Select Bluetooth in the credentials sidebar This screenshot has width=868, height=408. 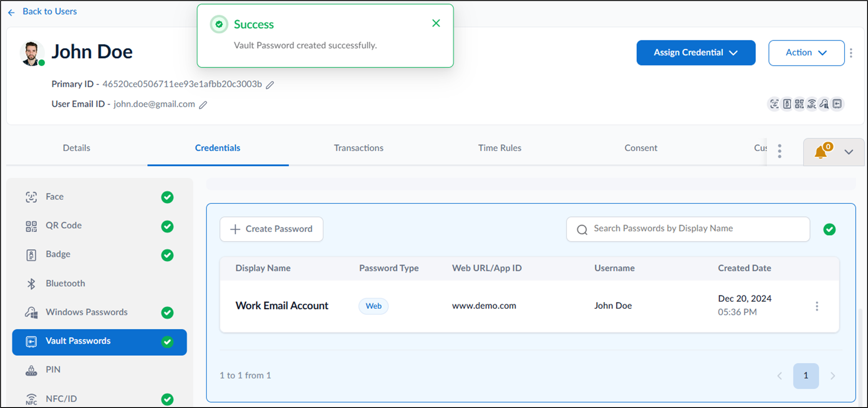click(100, 283)
